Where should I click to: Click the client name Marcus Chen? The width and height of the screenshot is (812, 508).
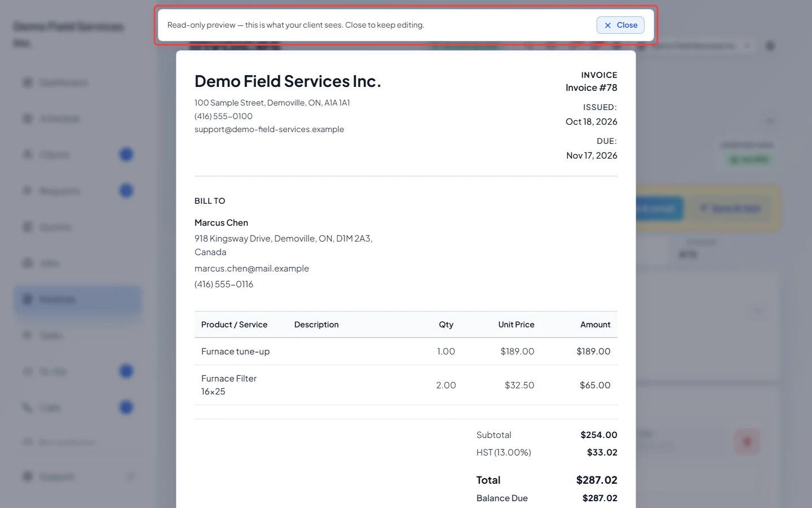click(x=221, y=222)
